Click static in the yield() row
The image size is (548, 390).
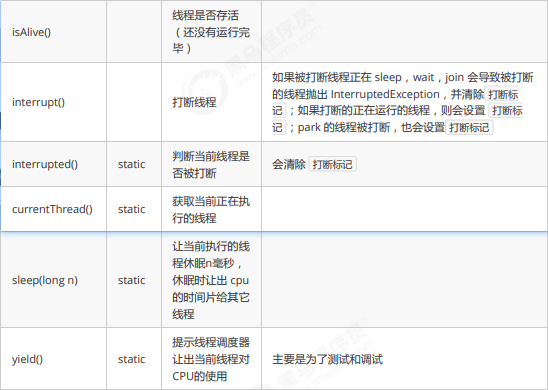coord(131,359)
